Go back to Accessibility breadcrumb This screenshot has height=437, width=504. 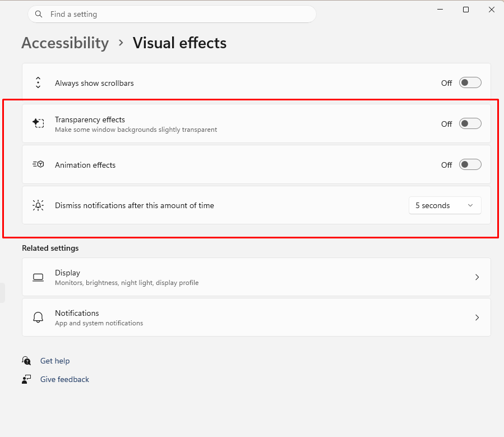65,43
